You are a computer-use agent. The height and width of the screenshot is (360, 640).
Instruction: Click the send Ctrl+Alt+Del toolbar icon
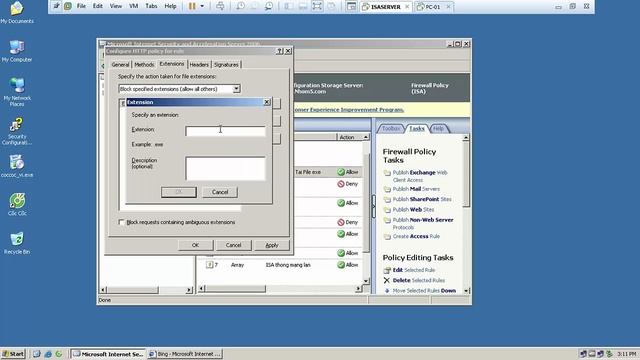[x=220, y=6]
